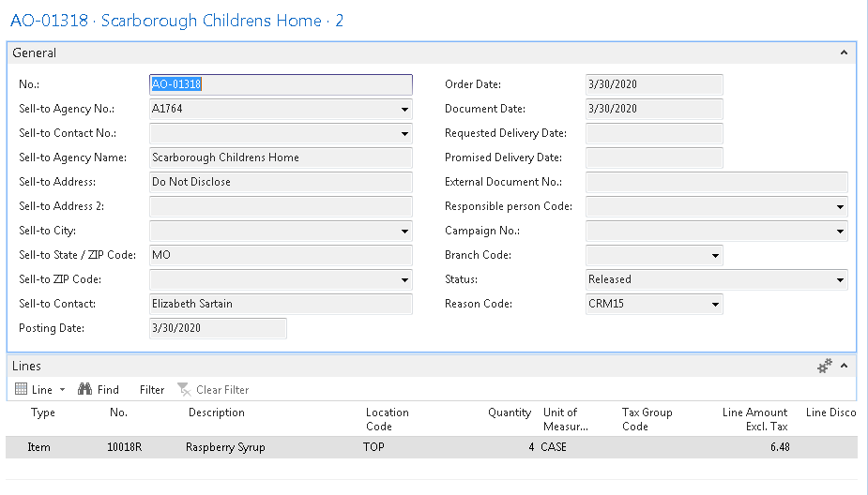Open Lines settings gear icon
This screenshot has height=495, width=868.
coord(825,367)
